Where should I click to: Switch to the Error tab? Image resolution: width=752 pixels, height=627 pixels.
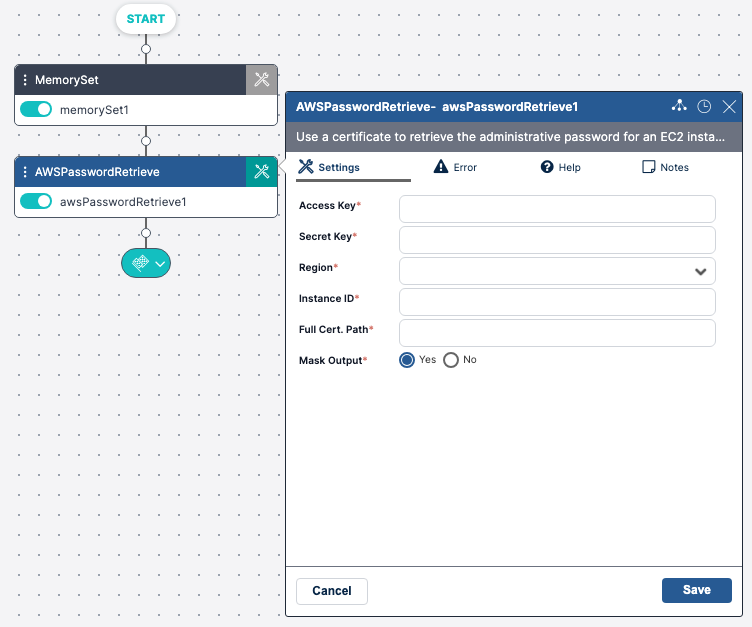tap(455, 167)
